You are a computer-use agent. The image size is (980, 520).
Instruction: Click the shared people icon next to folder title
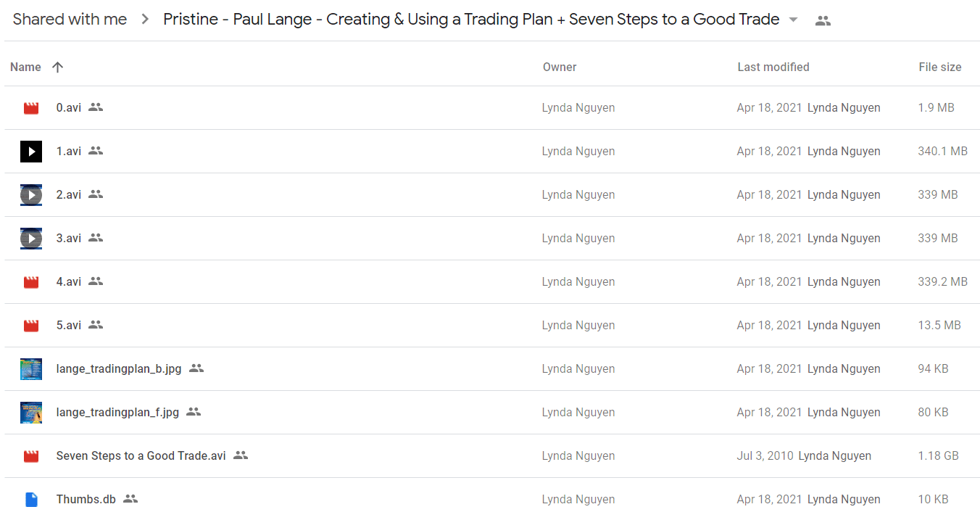click(823, 20)
